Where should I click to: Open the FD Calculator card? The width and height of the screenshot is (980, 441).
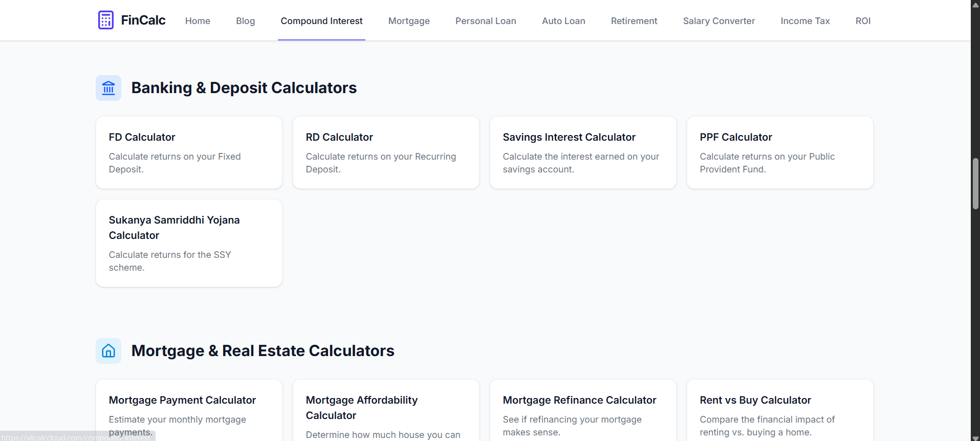188,152
